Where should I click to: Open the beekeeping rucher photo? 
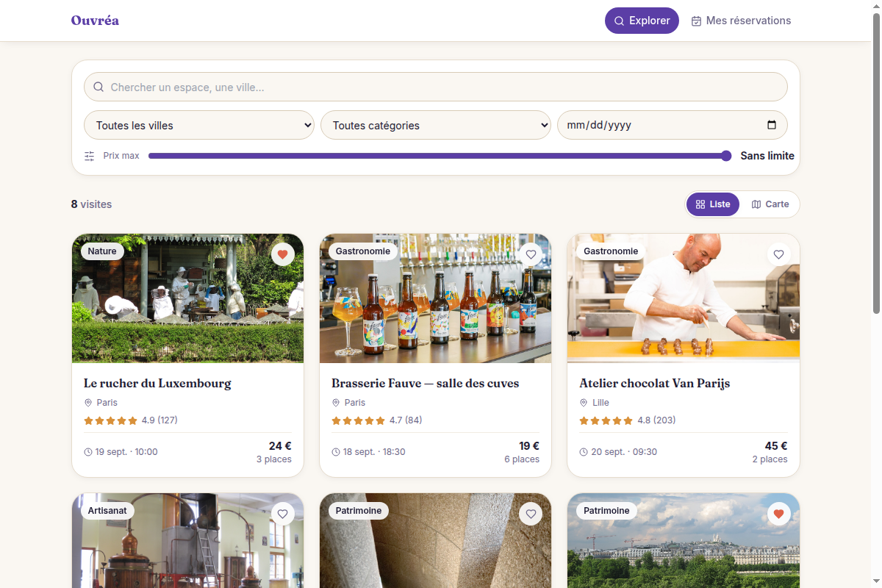[x=187, y=298]
